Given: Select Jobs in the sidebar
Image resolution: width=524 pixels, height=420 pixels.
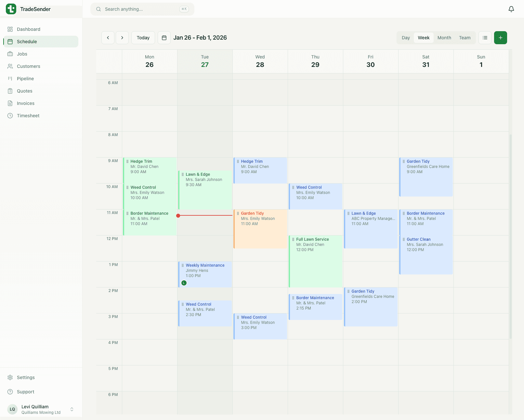Looking at the screenshot, I should 10,54.
